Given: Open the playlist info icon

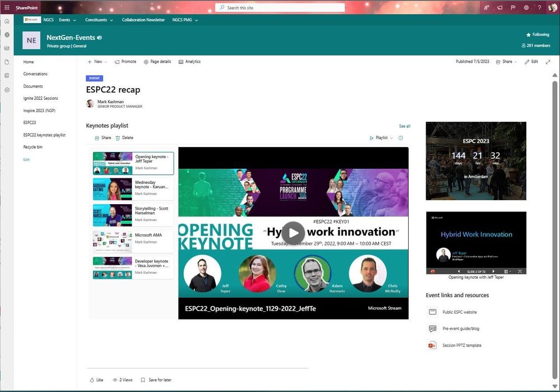Looking at the screenshot, I should (x=401, y=138).
